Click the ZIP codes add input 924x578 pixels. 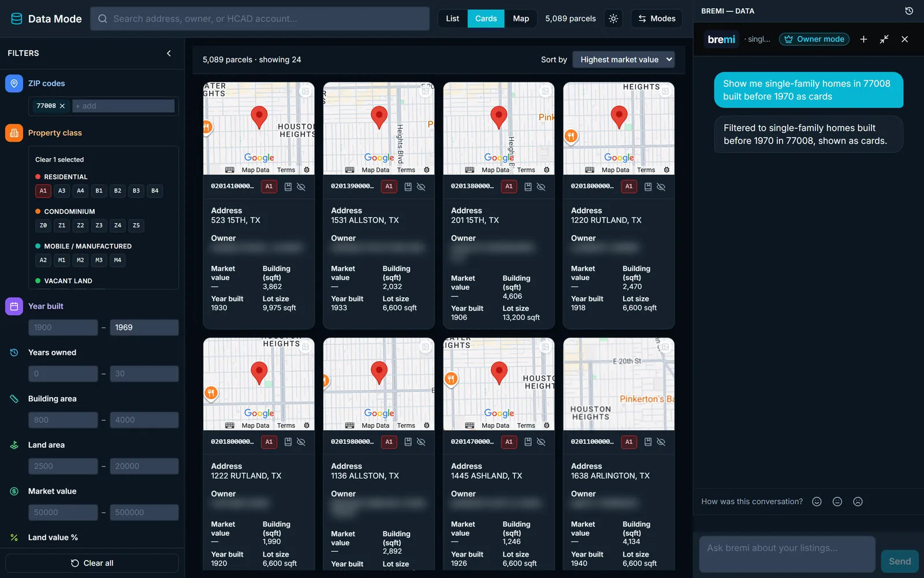pos(124,106)
